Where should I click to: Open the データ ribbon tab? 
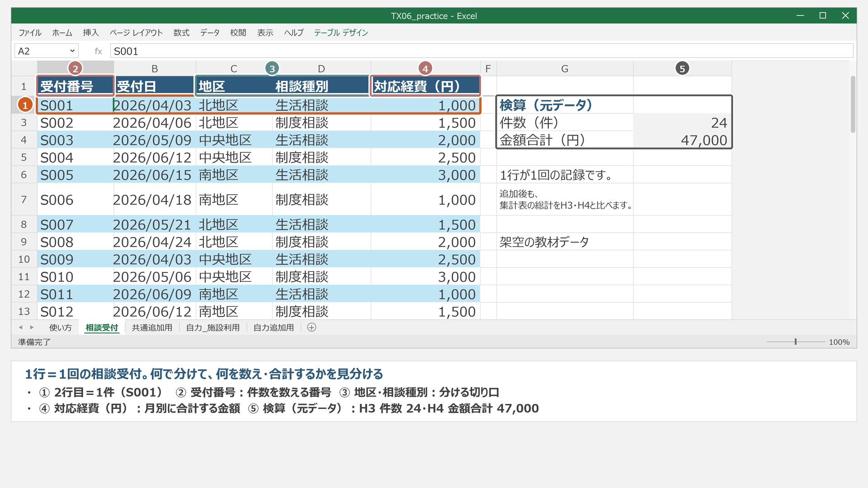pos(210,33)
